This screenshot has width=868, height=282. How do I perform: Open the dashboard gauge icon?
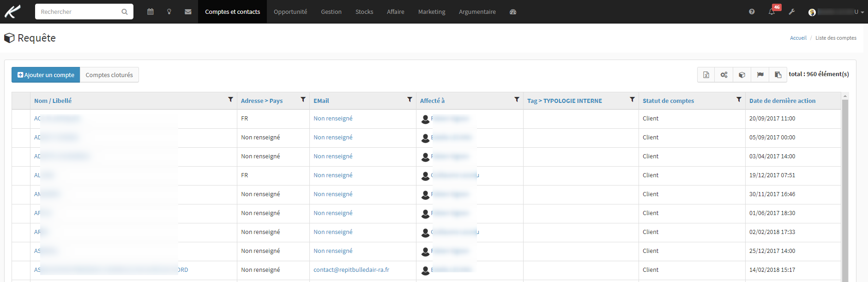513,12
